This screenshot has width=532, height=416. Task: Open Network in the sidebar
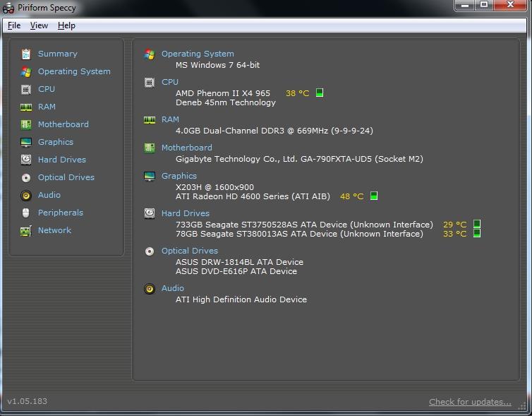[x=54, y=230]
